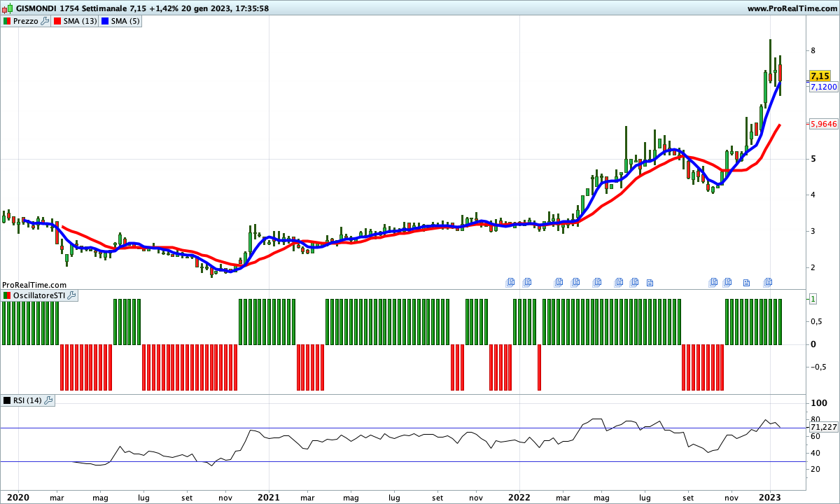Click the Prezzo green-red color swatch
The width and height of the screenshot is (840, 504).
click(7, 21)
